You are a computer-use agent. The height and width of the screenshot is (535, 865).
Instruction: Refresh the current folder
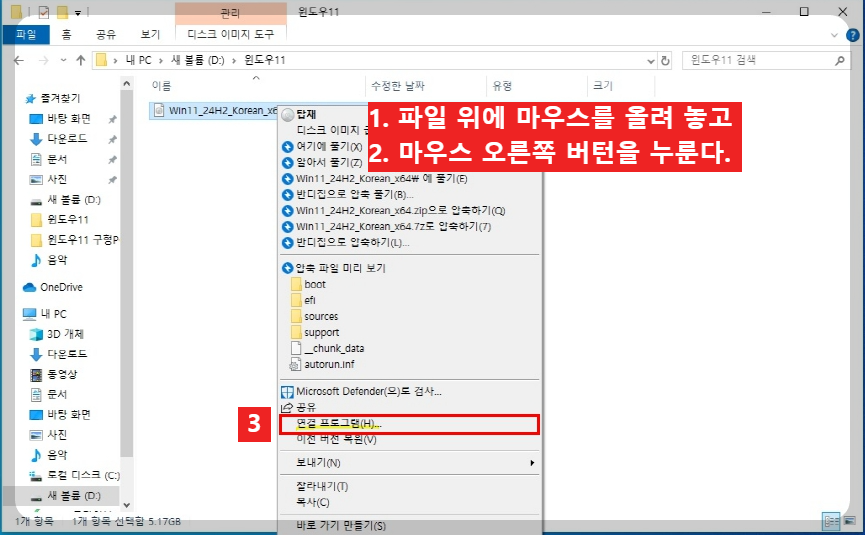pyautogui.click(x=665, y=61)
